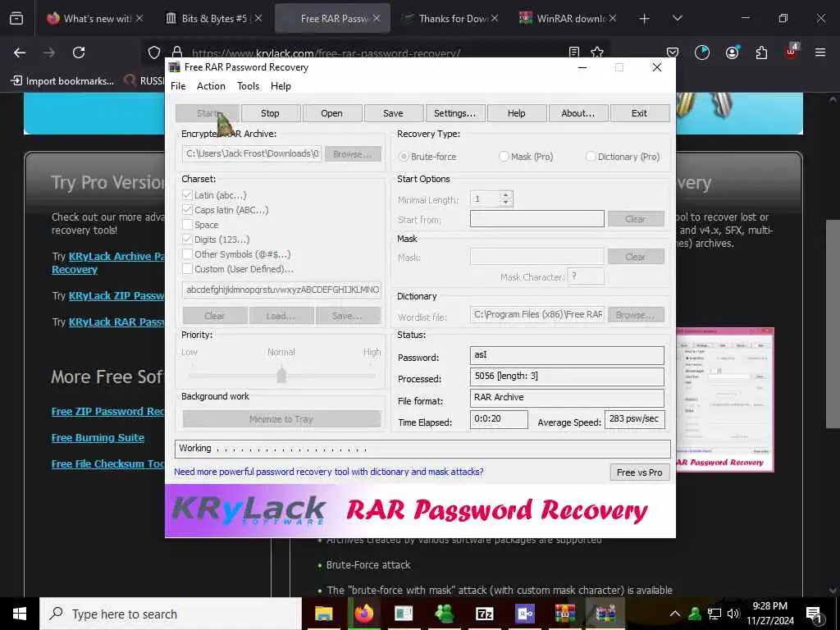Reload the page with the refresh icon
The height and width of the screenshot is (630, 840).
[x=79, y=52]
